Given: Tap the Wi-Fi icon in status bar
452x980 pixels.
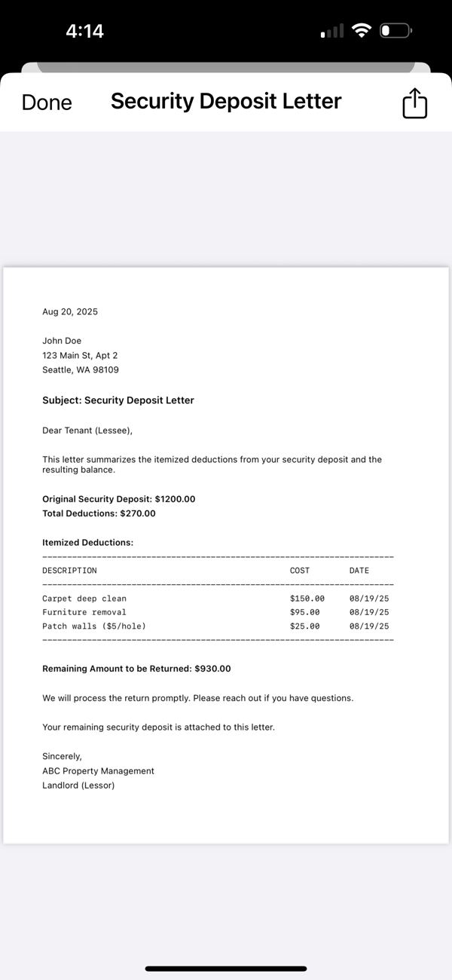Looking at the screenshot, I should [x=362, y=30].
